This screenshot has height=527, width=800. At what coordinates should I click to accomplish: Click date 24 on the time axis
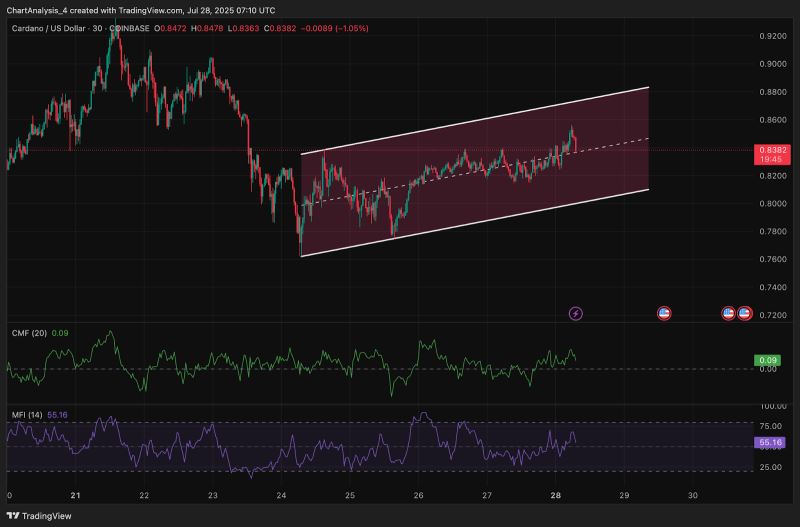(281, 495)
